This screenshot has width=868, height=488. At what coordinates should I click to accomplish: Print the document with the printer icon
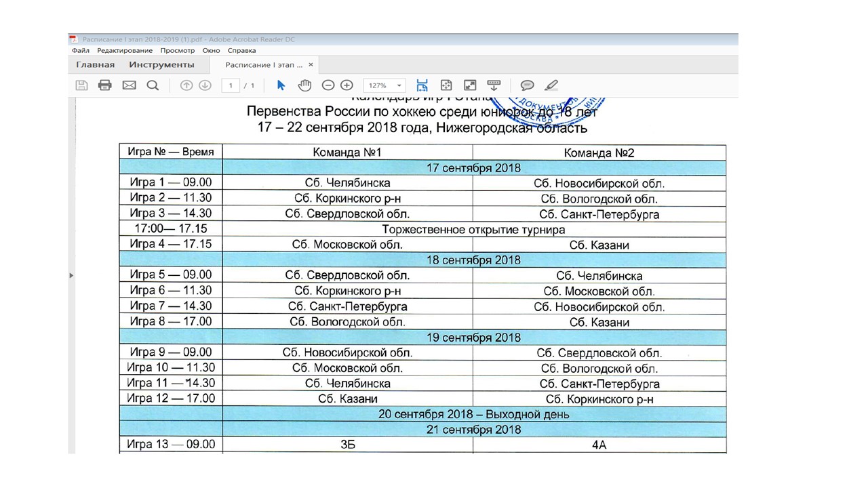click(104, 85)
